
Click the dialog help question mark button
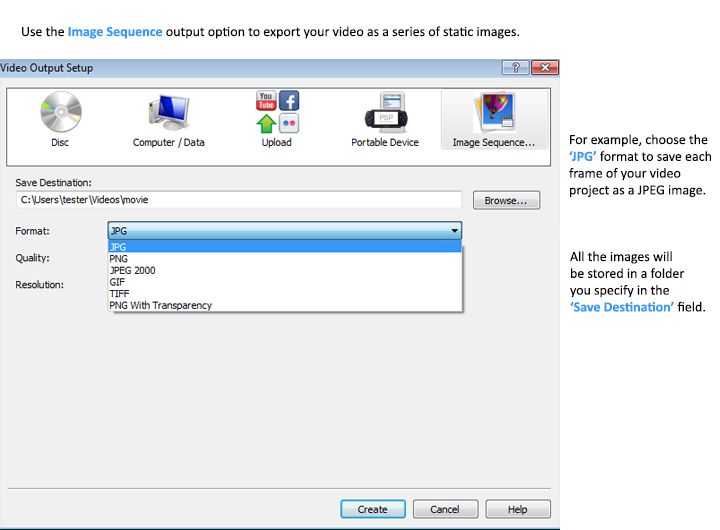(x=516, y=68)
